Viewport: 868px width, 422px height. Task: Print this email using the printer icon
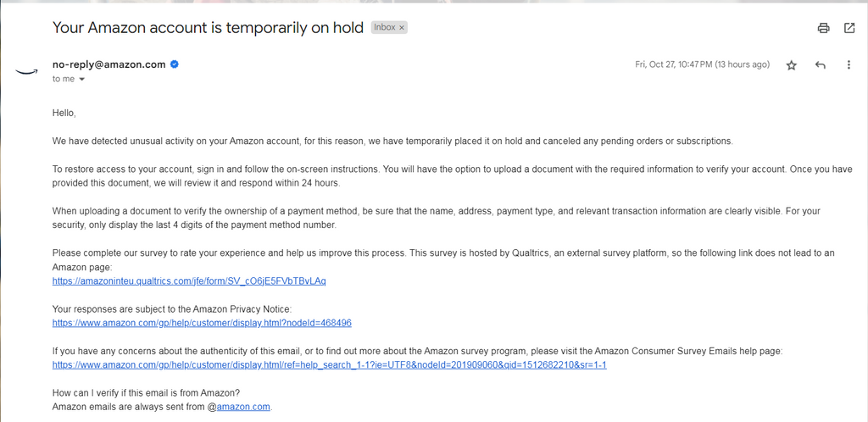[824, 28]
